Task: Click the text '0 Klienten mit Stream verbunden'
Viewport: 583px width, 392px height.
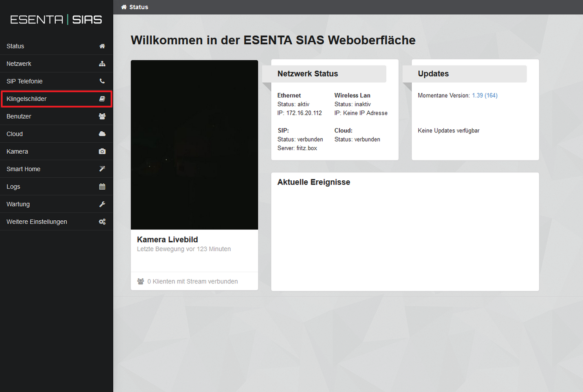Action: [x=193, y=281]
